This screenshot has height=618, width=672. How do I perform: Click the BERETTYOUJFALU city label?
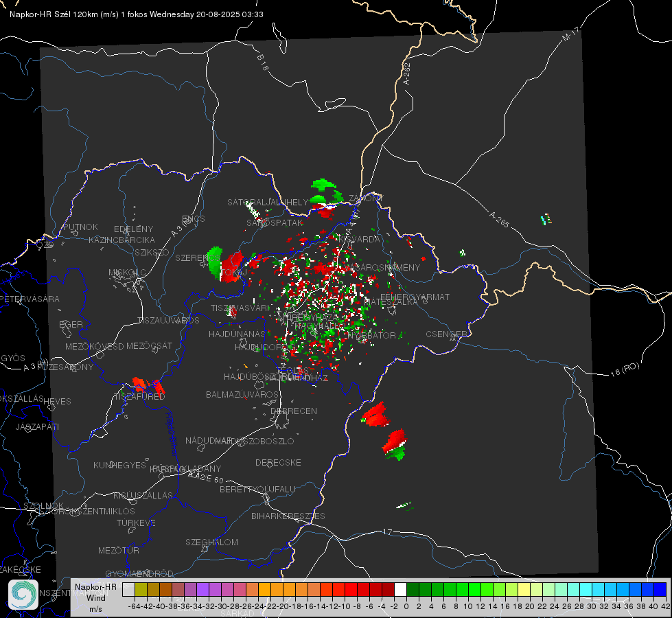pos(257,489)
